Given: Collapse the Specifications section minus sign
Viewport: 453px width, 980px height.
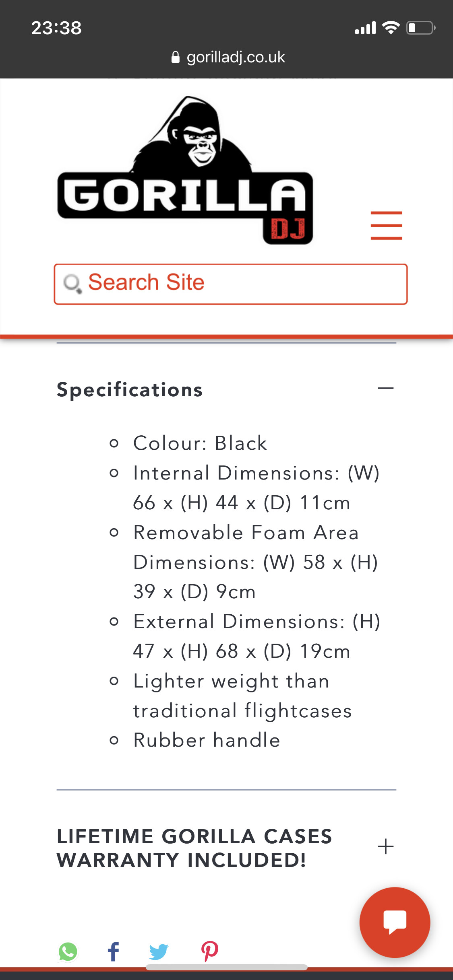Looking at the screenshot, I should coord(386,388).
